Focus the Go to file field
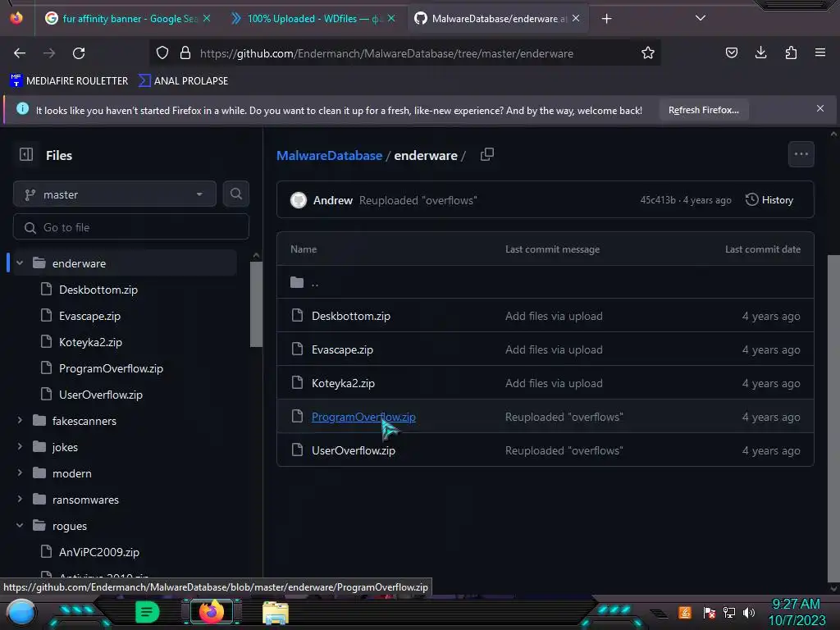This screenshot has width=840, height=630. tap(130, 227)
